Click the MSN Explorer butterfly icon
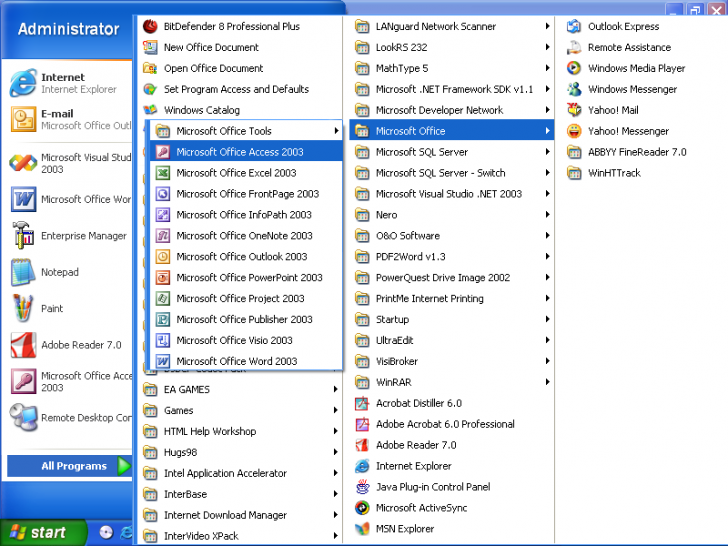 tap(362, 528)
